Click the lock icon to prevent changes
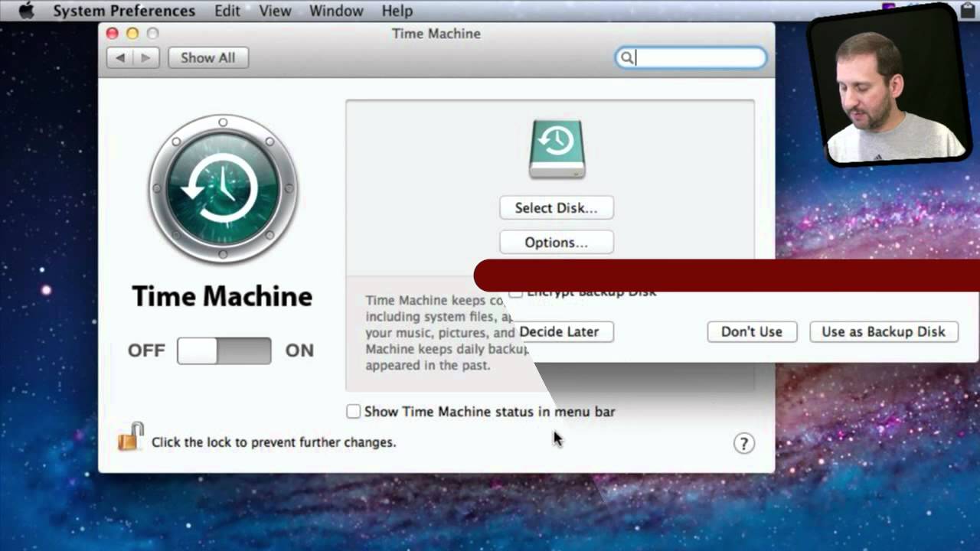The width and height of the screenshot is (980, 551). click(130, 436)
